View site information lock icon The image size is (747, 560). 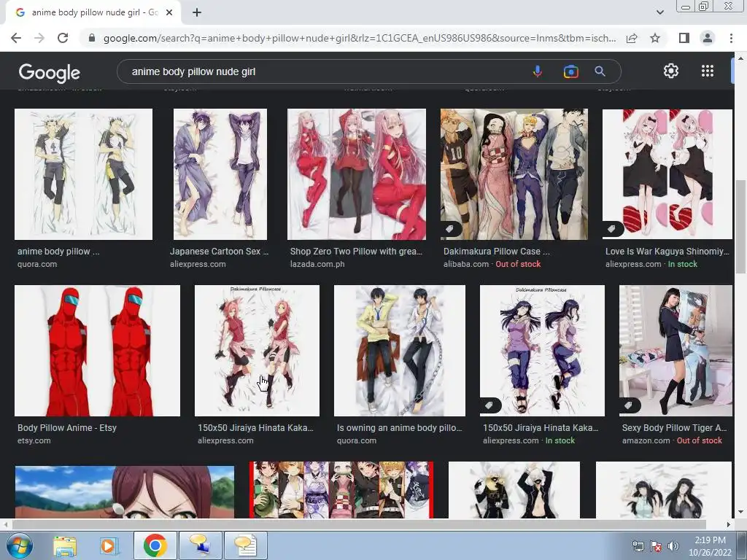pos(92,38)
